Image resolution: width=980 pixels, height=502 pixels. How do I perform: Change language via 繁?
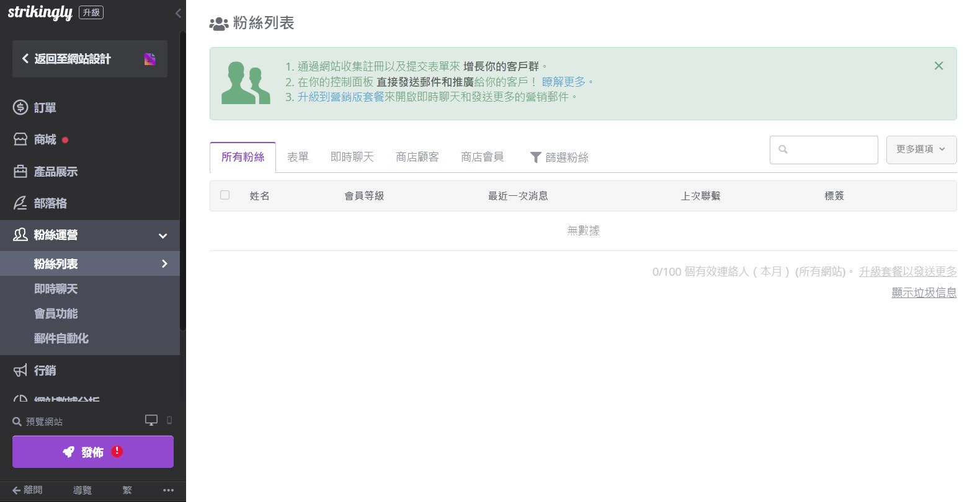127,490
